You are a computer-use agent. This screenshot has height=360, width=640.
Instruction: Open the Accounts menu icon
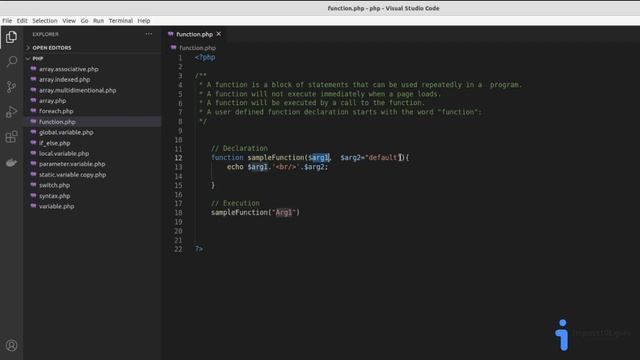coord(11,345)
